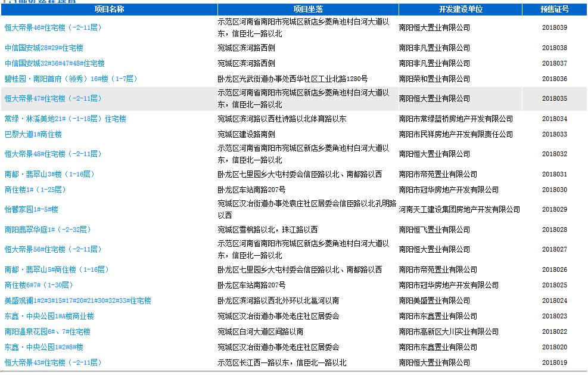Select presale number 2018028
This screenshot has width=588, height=375.
555,230
